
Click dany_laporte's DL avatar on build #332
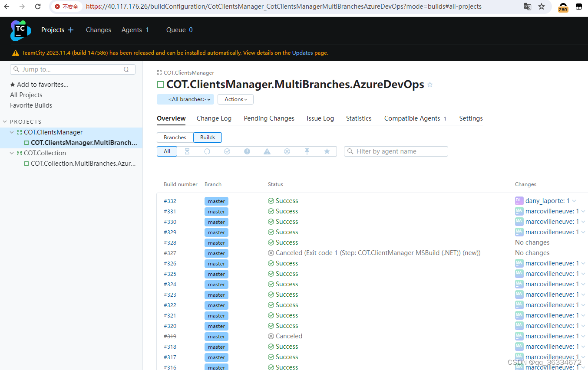(519, 201)
